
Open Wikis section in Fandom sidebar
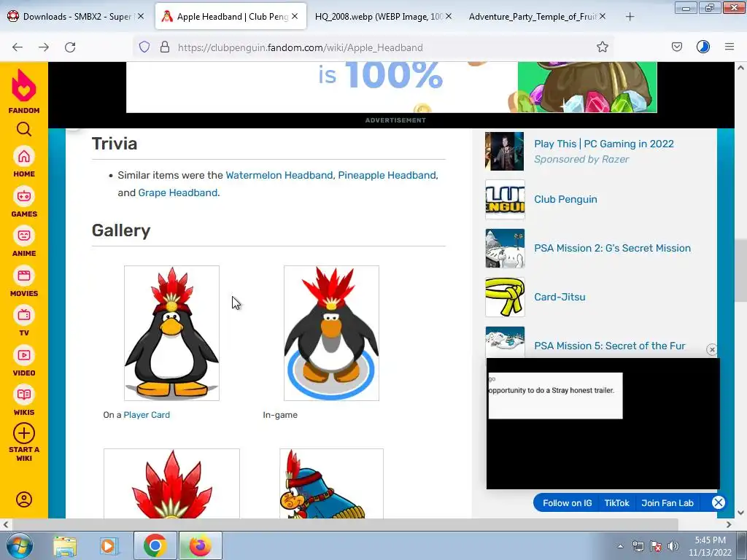pos(24,401)
